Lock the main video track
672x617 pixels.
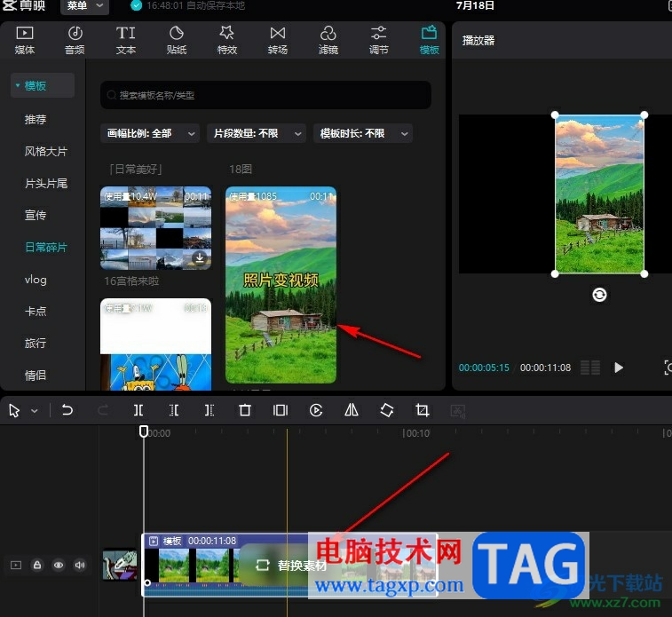pos(37,566)
